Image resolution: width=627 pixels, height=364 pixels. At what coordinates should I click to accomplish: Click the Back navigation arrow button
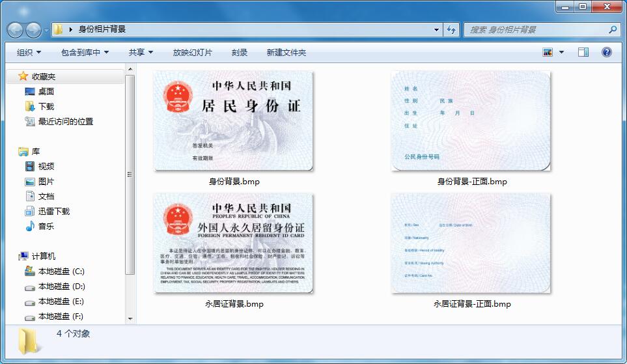(16, 29)
